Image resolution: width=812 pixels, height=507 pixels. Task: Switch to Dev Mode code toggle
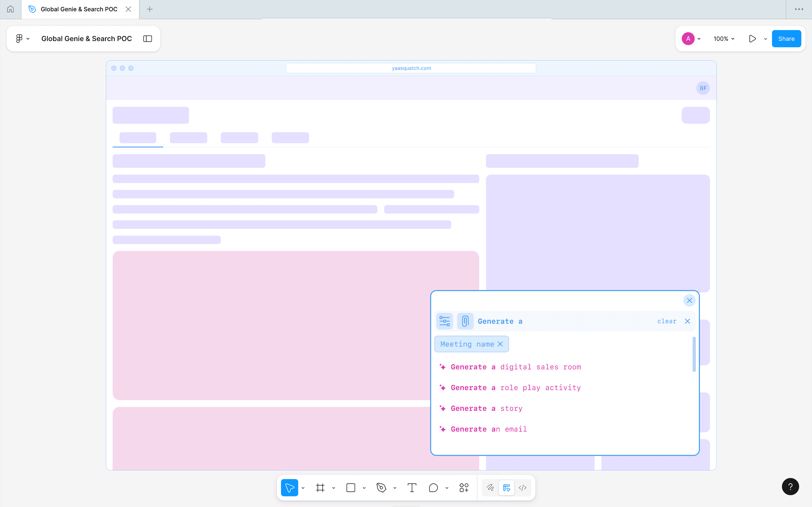click(x=522, y=488)
